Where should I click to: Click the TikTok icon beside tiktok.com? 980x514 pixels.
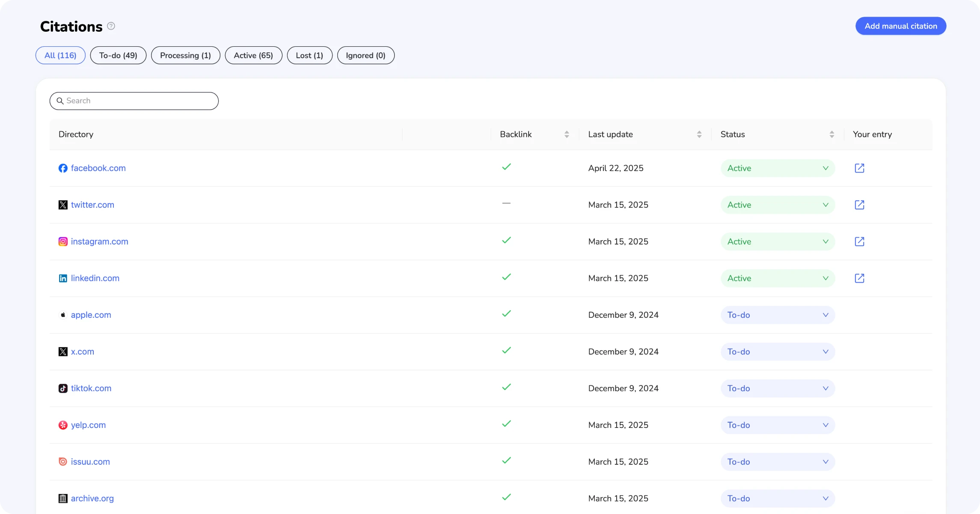tap(63, 388)
